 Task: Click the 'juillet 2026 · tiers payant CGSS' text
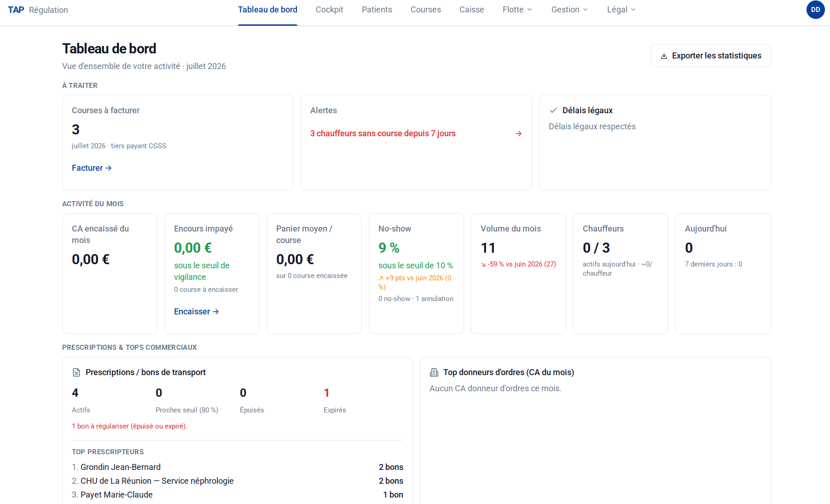coord(119,146)
